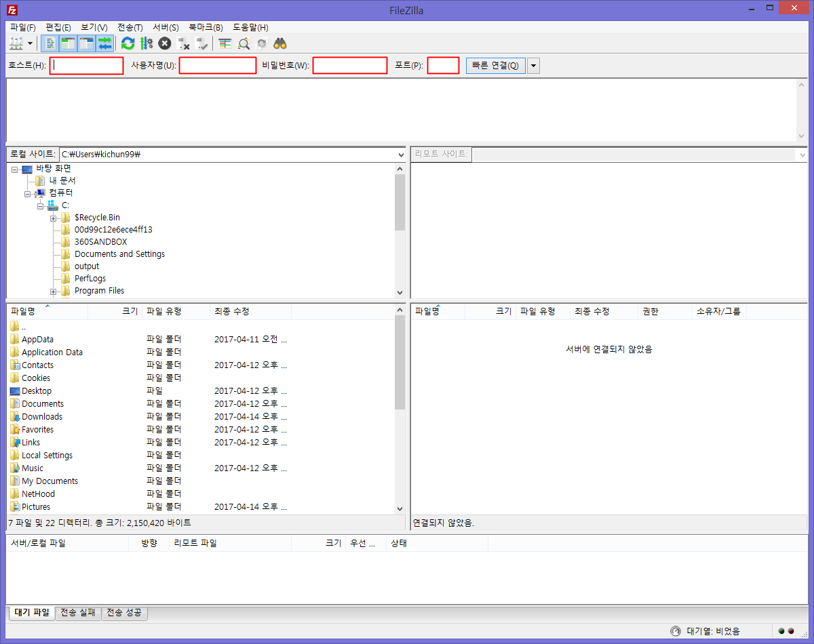Viewport: 814px width, 644px height.
Task: Open the 전송(T) menu
Action: coord(130,27)
